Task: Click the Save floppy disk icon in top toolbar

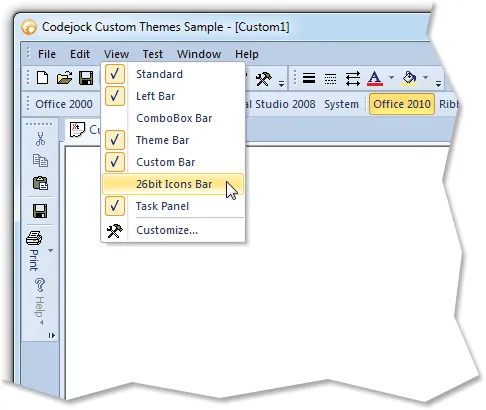Action: point(86,78)
